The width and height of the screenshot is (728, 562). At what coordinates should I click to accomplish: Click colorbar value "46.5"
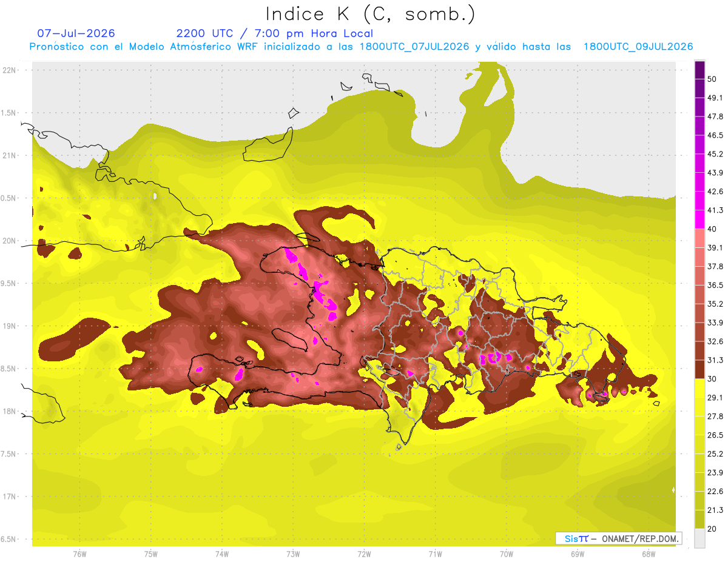pyautogui.click(x=715, y=135)
